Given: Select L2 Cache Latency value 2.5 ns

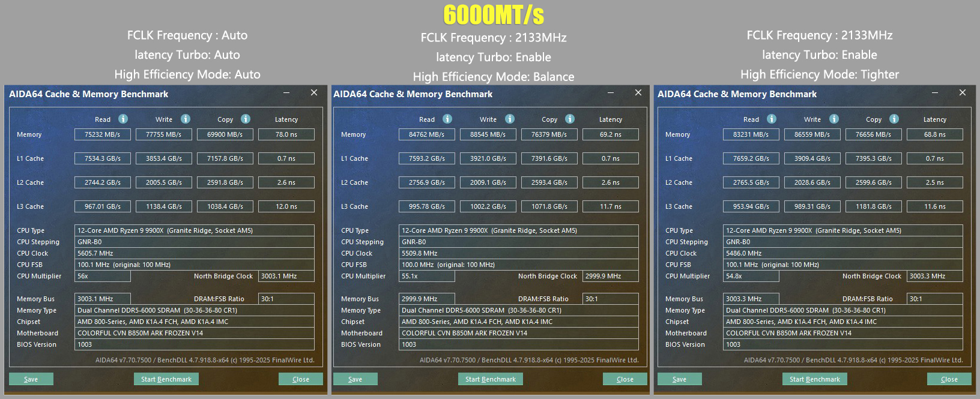Looking at the screenshot, I should (x=935, y=182).
